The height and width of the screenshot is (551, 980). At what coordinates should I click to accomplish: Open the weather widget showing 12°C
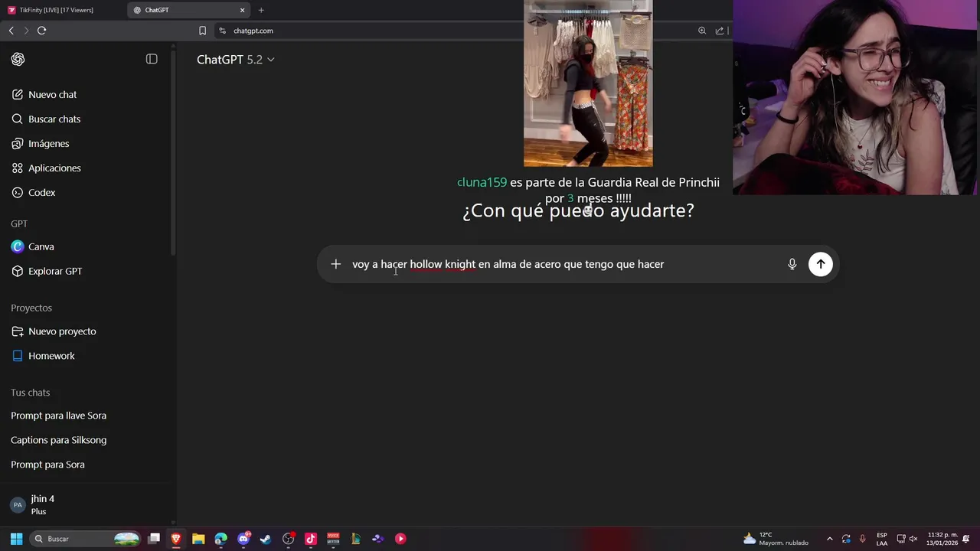click(776, 539)
